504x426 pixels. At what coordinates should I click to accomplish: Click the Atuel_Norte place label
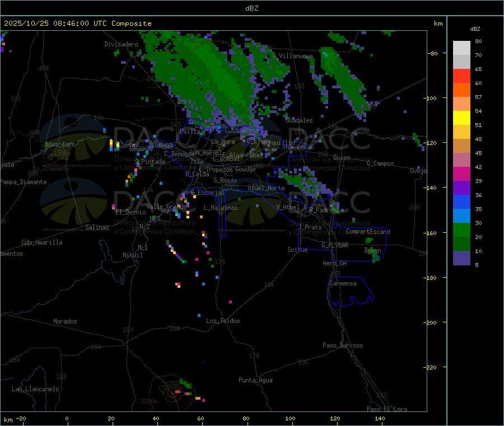point(266,188)
